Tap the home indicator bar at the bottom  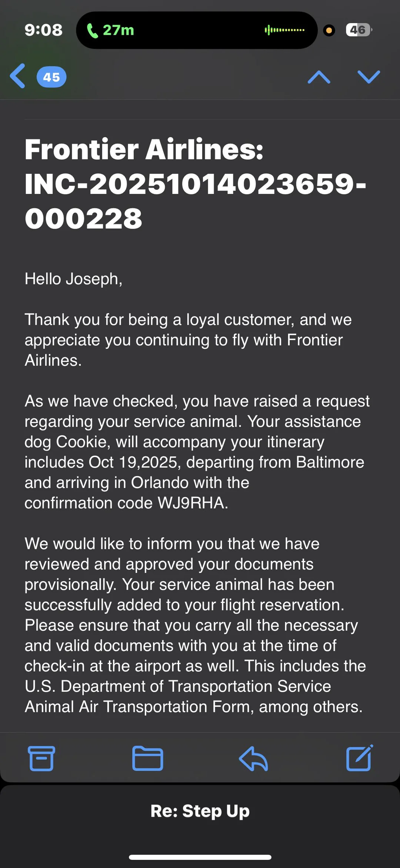pos(200,857)
